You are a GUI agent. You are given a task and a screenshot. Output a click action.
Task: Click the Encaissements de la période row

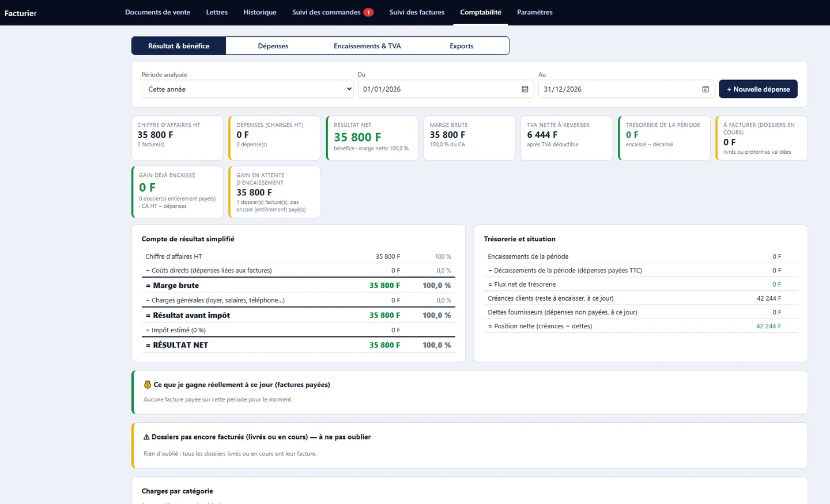[640, 256]
